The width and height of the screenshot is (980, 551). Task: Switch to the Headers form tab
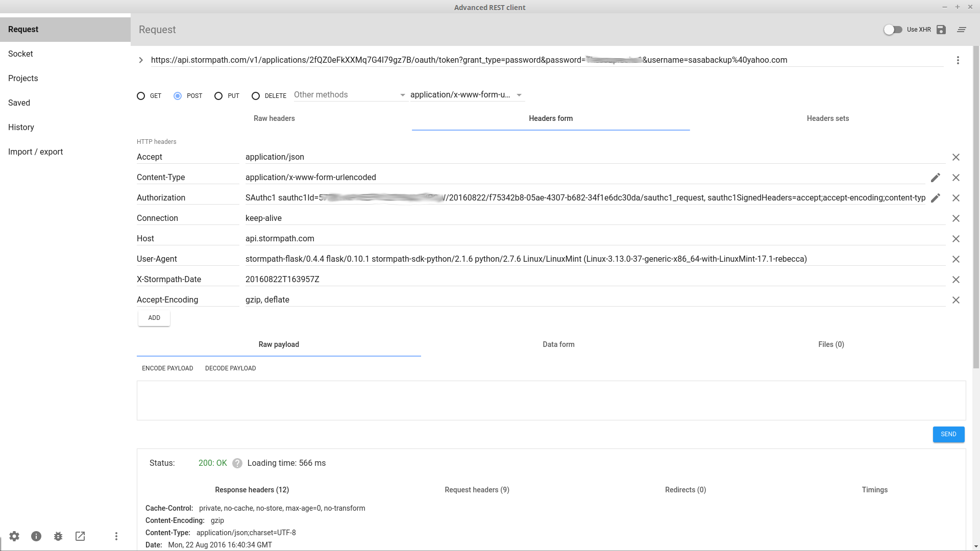pos(551,118)
